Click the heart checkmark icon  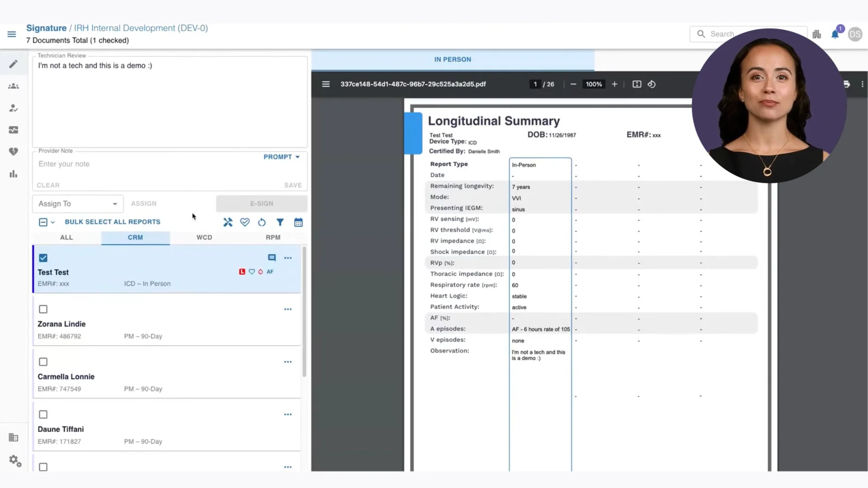pos(245,222)
